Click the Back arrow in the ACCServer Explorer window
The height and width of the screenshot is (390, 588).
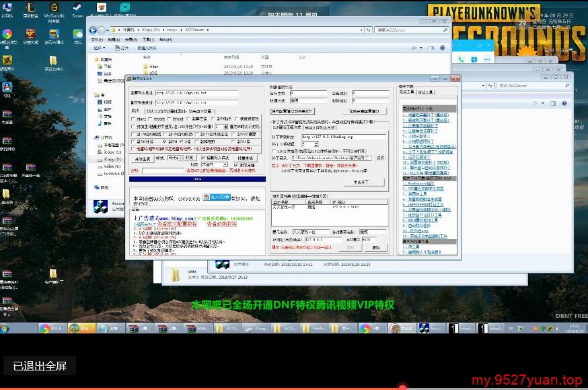93,30
